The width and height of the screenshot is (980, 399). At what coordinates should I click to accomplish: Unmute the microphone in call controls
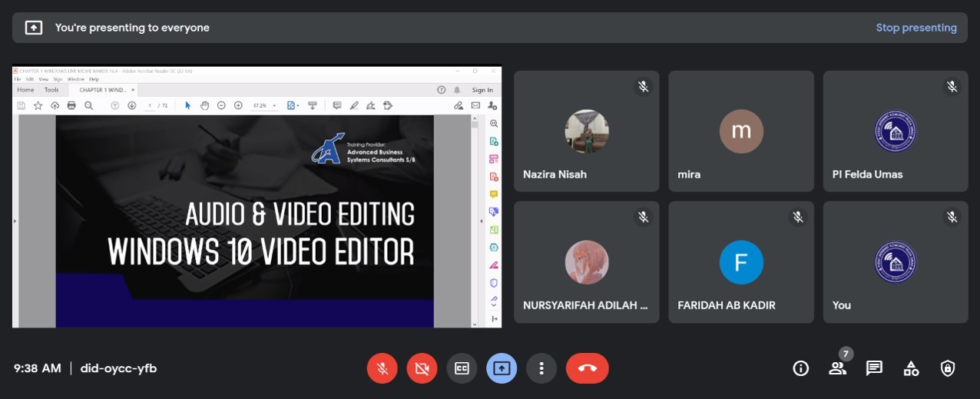[x=382, y=368]
